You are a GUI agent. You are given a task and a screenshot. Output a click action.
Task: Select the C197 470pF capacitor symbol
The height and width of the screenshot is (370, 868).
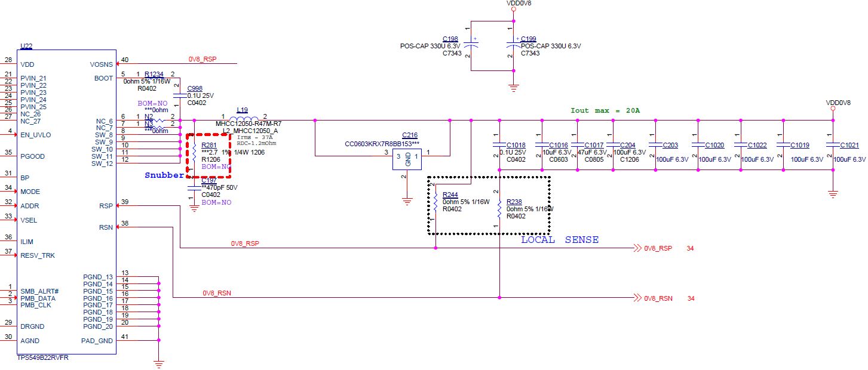pyautogui.click(x=194, y=187)
